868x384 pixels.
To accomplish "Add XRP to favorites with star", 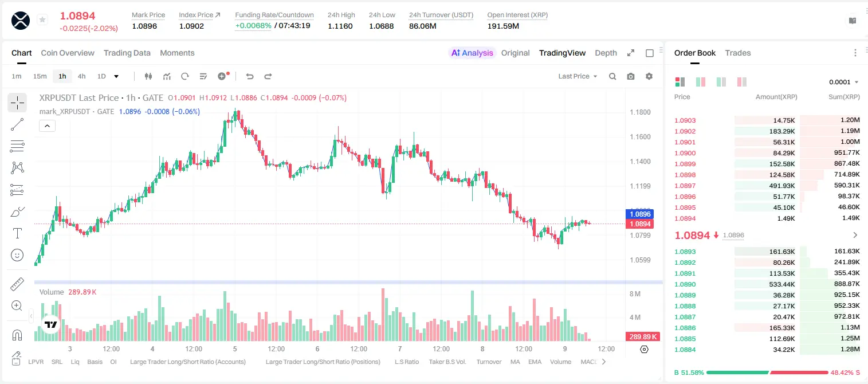I will pyautogui.click(x=42, y=20).
